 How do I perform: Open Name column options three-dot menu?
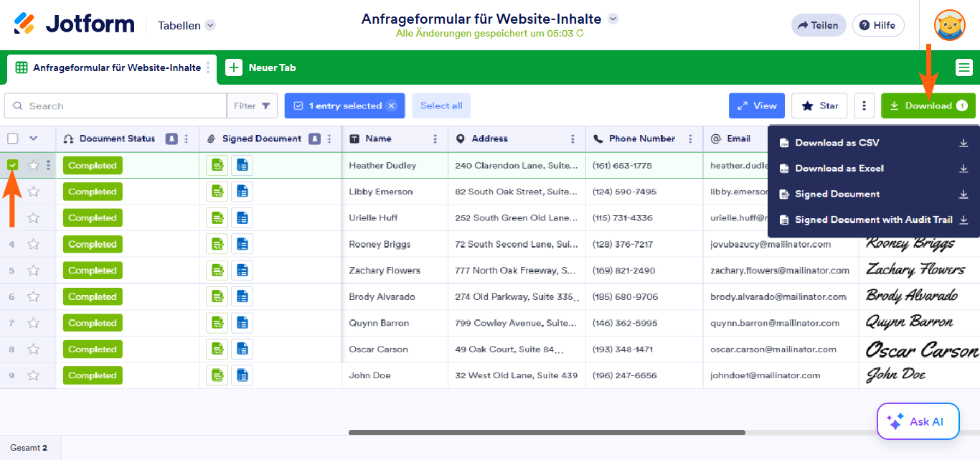pyautogui.click(x=435, y=139)
